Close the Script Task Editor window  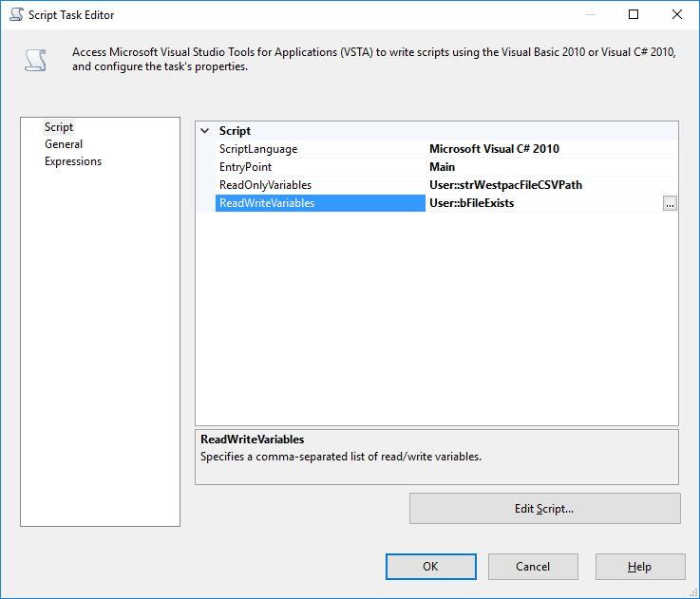[676, 15]
